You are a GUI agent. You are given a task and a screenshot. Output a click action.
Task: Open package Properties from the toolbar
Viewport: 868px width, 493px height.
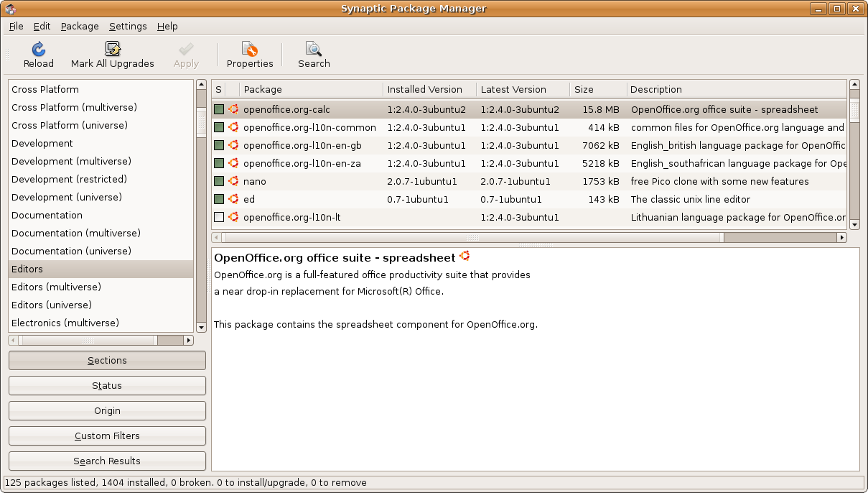tap(250, 49)
